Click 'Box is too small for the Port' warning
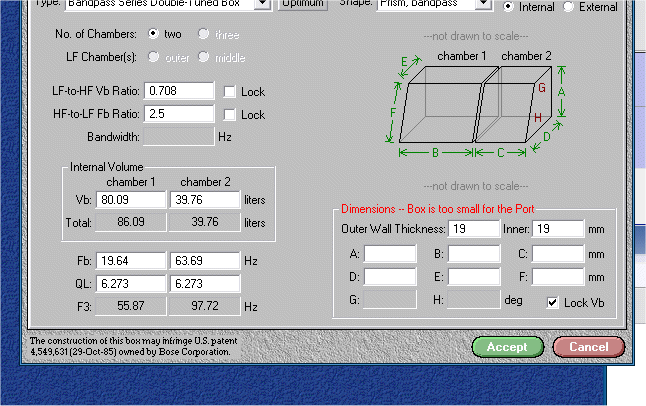Image resolution: width=646 pixels, height=406 pixels. point(470,209)
